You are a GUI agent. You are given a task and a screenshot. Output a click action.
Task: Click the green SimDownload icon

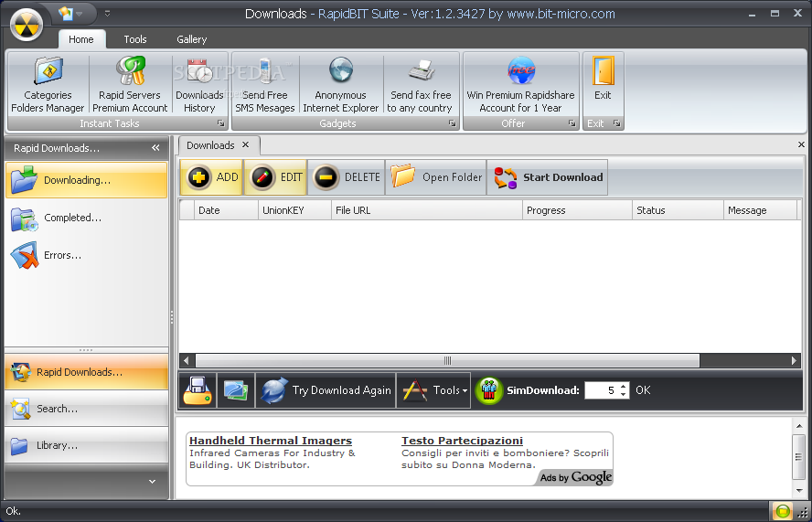point(489,390)
